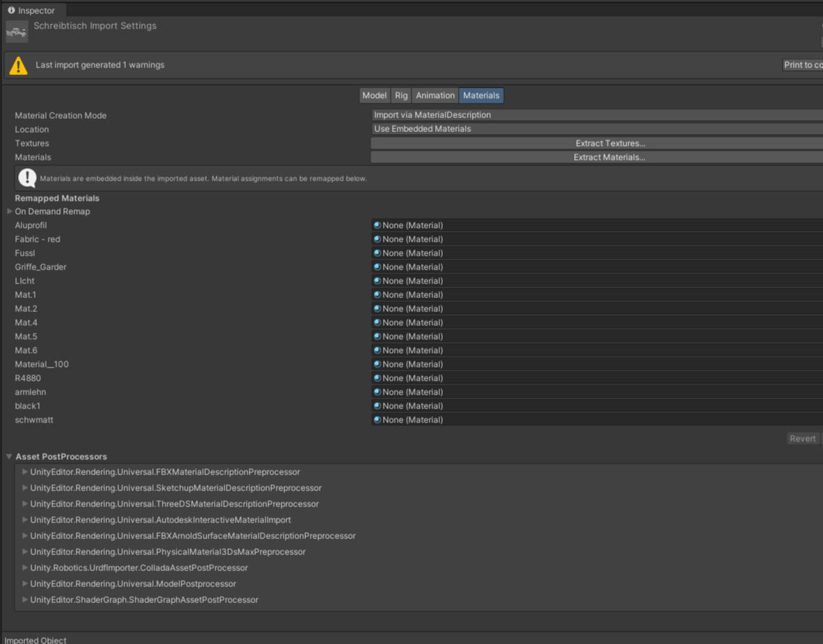Image resolution: width=823 pixels, height=644 pixels.
Task: Click the Material Creation Mode label
Action: click(x=60, y=115)
